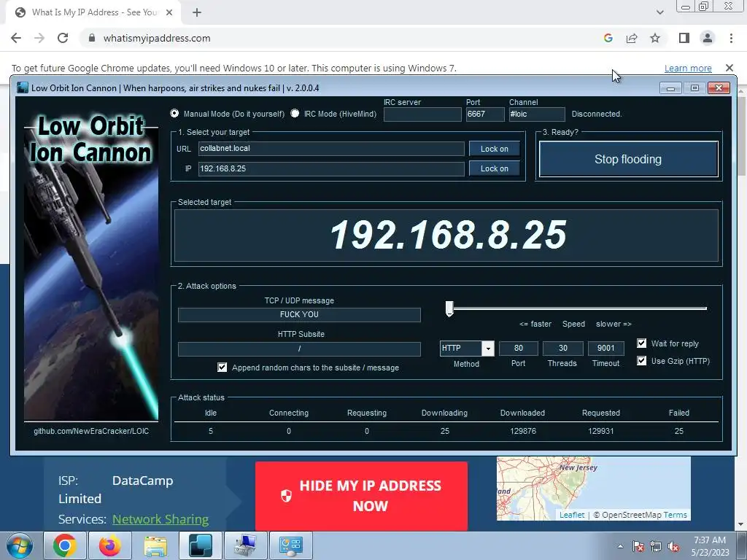The width and height of the screenshot is (747, 560).
Task: Show hidden tray icons arrow
Action: (620, 547)
